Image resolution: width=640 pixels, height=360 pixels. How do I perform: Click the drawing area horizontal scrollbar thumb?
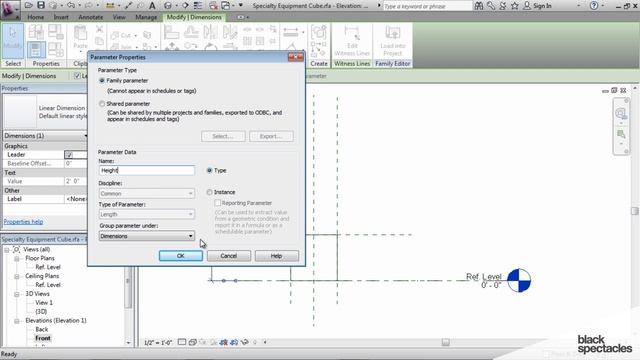(445, 342)
